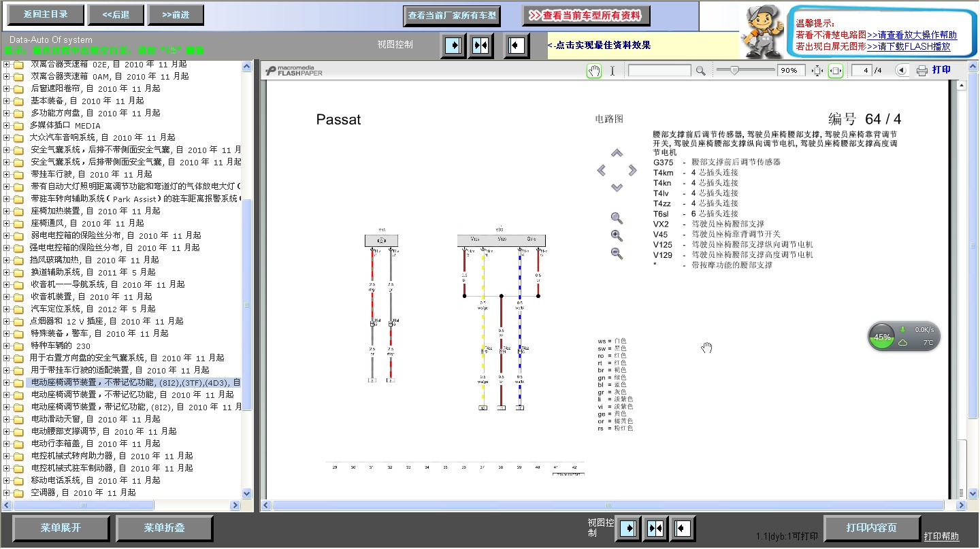Click the page number field showing 4
Screen dimensions: 980x549
click(862, 70)
